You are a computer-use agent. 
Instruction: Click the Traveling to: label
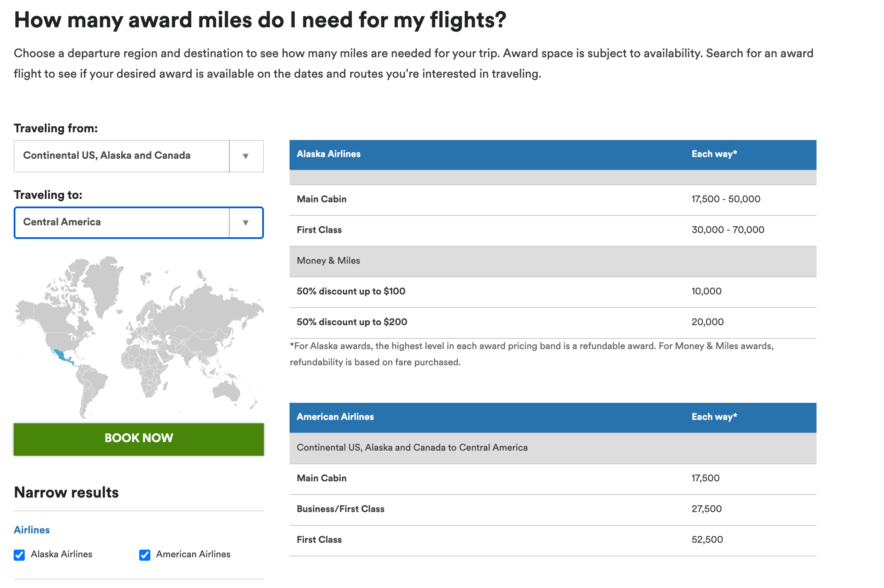click(48, 195)
